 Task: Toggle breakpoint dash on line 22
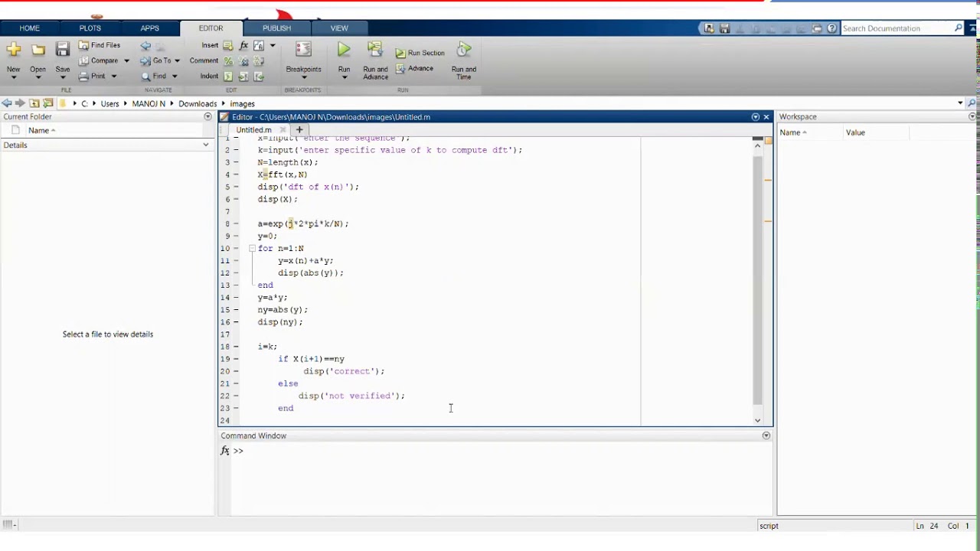click(x=236, y=396)
